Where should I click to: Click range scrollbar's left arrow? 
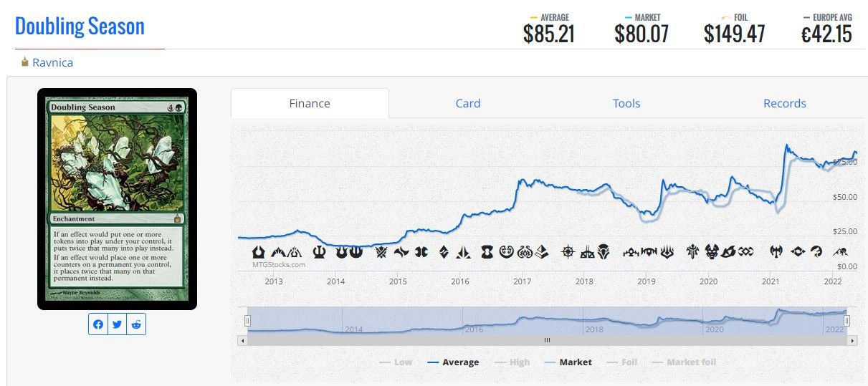(x=242, y=340)
